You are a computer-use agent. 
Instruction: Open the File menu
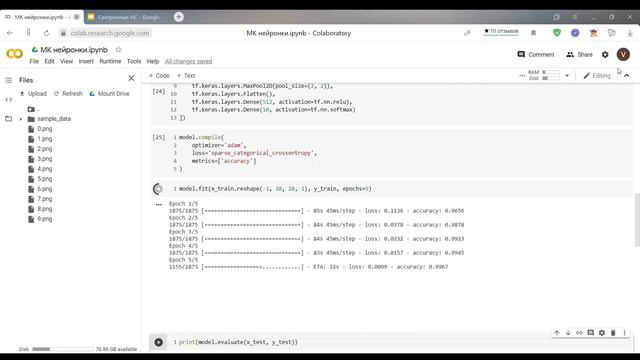point(34,61)
